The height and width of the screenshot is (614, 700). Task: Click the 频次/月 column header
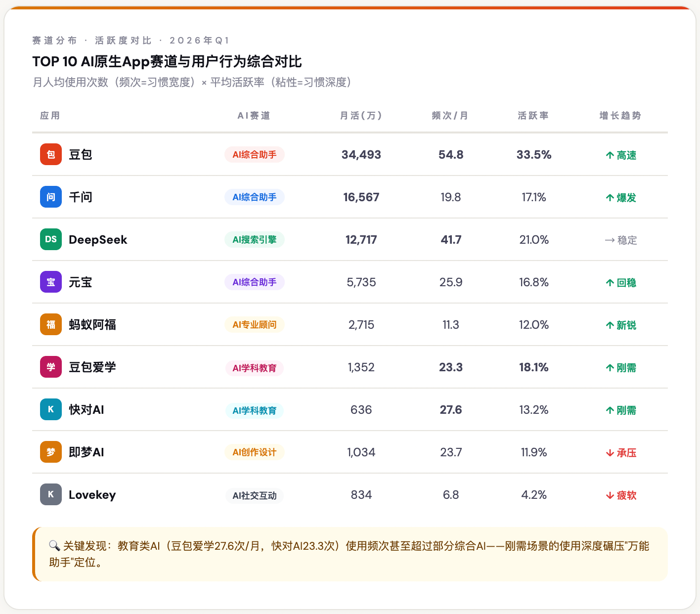click(450, 116)
